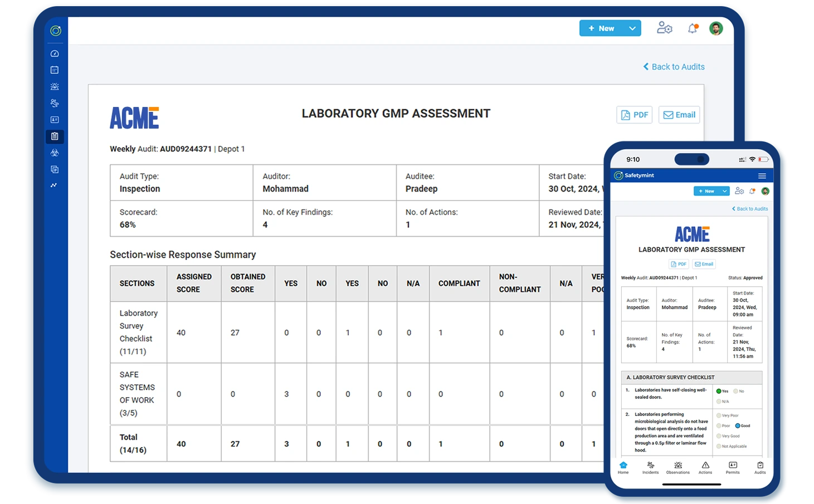Click the biohazard icon in the left sidebar
Image resolution: width=814 pixels, height=504 pixels.
[x=54, y=153]
